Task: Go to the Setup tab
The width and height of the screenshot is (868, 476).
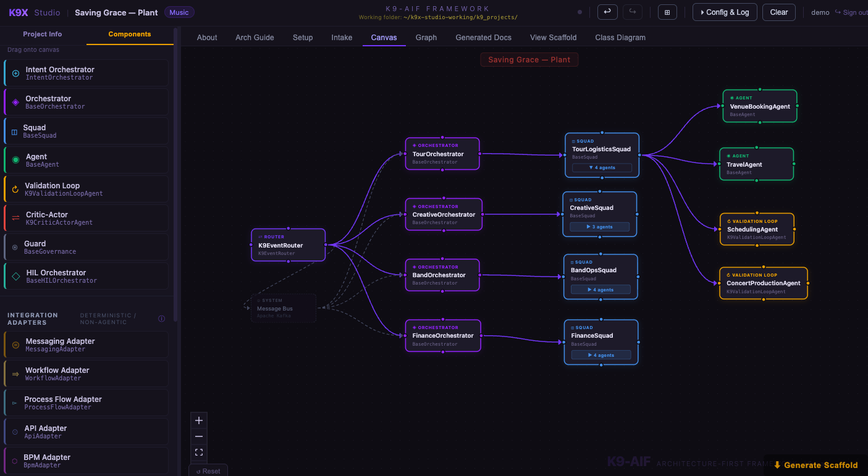Action: click(x=303, y=38)
